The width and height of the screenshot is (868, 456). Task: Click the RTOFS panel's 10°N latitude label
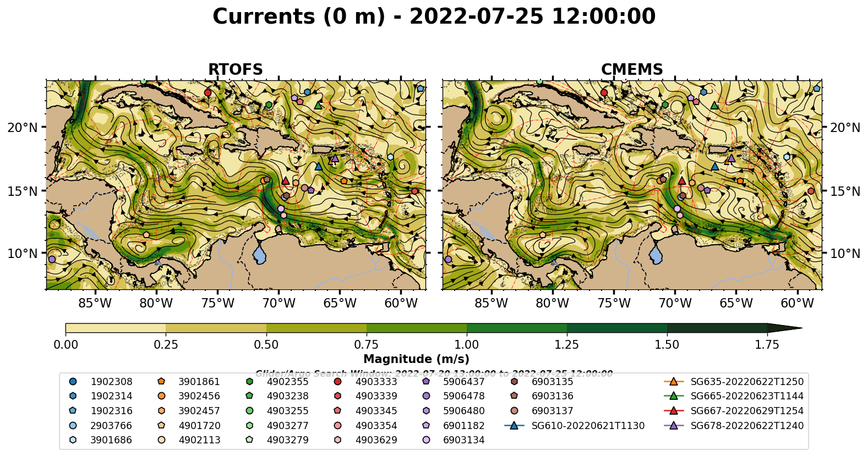tap(23, 254)
